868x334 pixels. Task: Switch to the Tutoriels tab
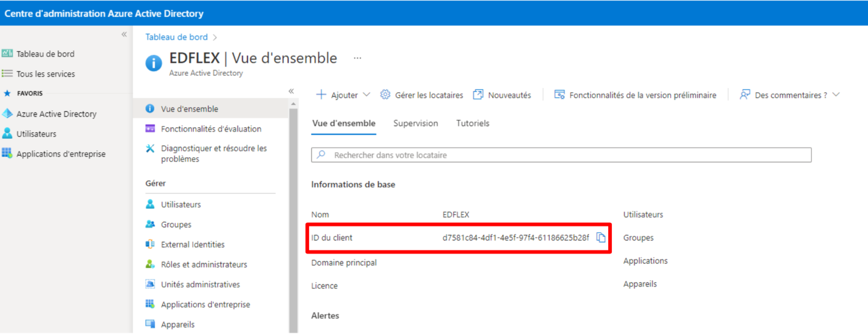(473, 123)
